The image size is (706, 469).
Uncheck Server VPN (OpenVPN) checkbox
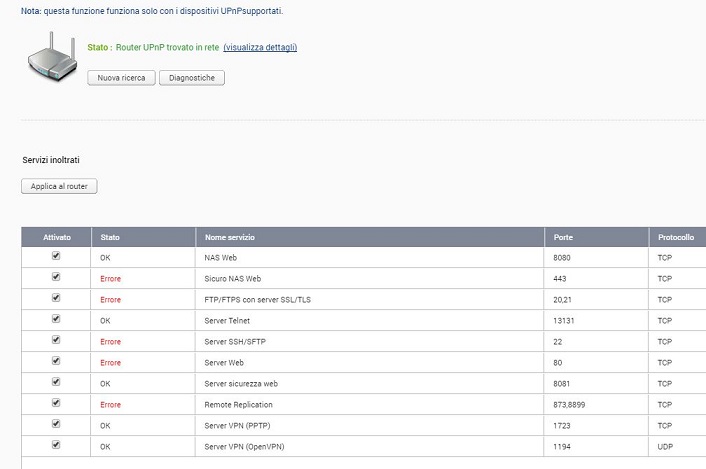tap(56, 445)
